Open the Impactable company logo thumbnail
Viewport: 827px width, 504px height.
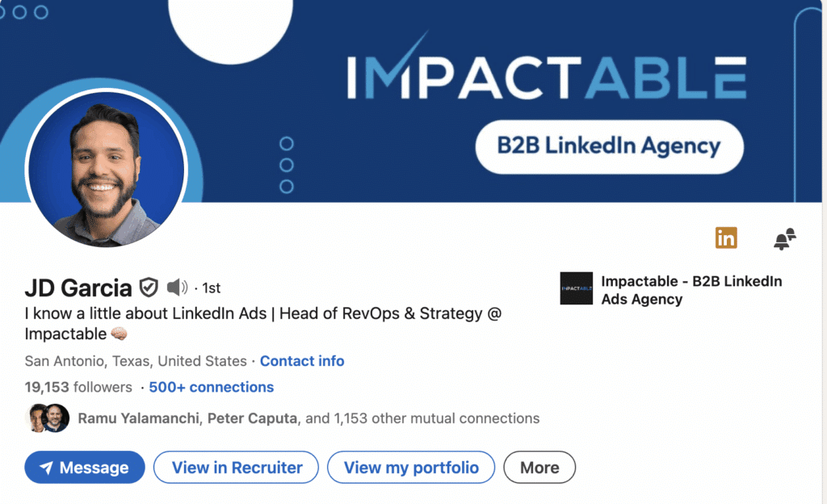tap(576, 288)
